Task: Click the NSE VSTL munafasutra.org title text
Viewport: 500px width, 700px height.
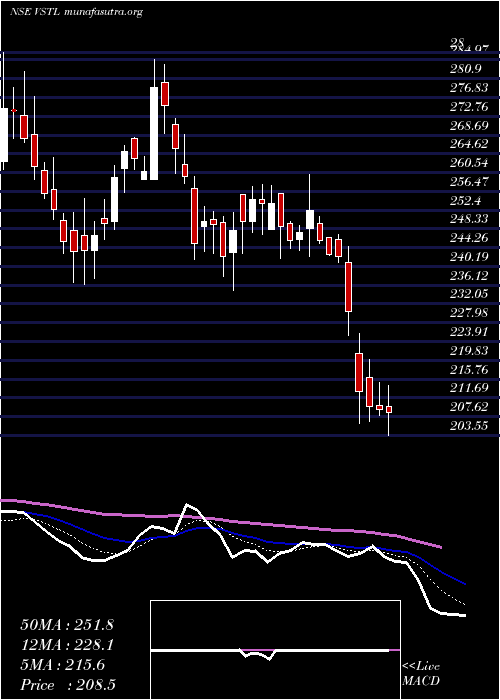Action: tap(75, 12)
